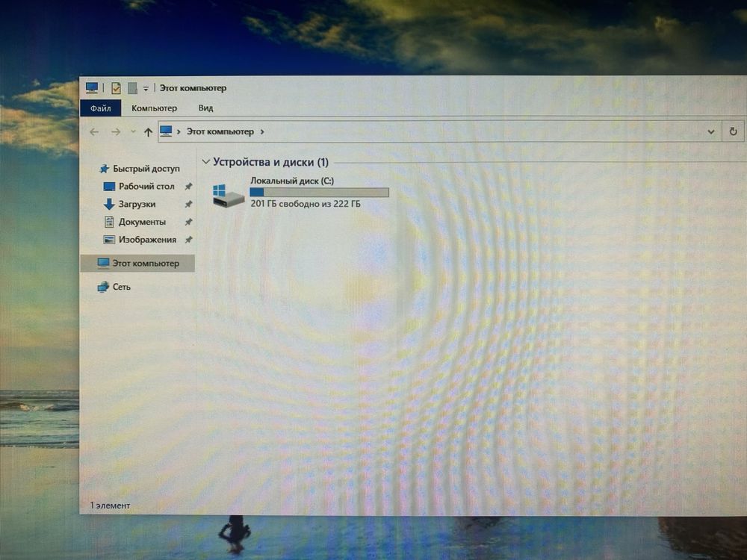This screenshot has width=747, height=560.
Task: Open the address bar history dropdown
Action: point(711,132)
